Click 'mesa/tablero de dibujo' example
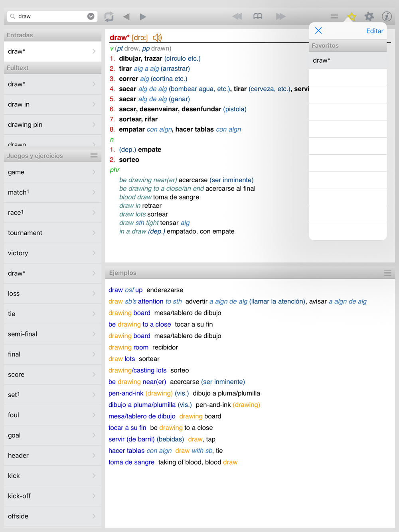 (x=142, y=416)
